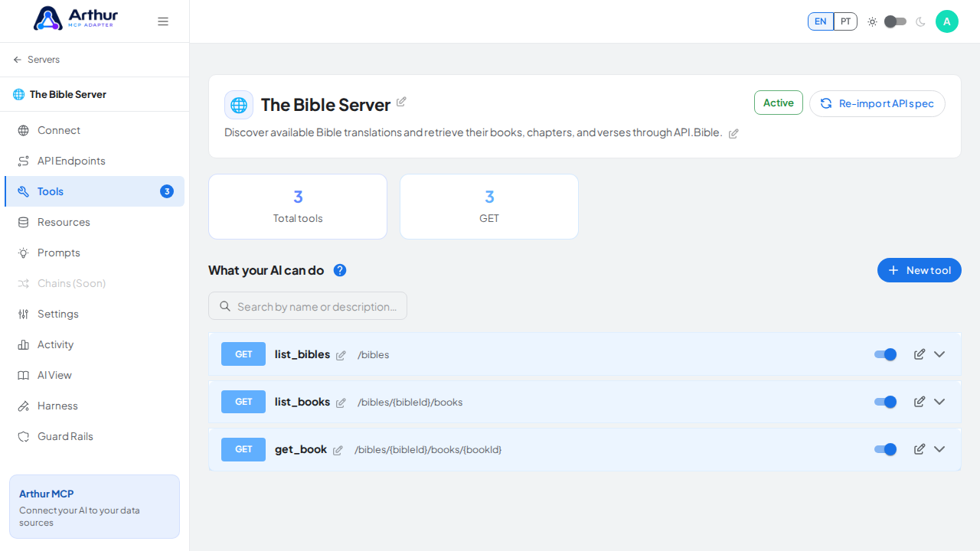Click Chains (Soon) sidebar item
This screenshot has height=551, width=980.
pyautogui.click(x=94, y=283)
